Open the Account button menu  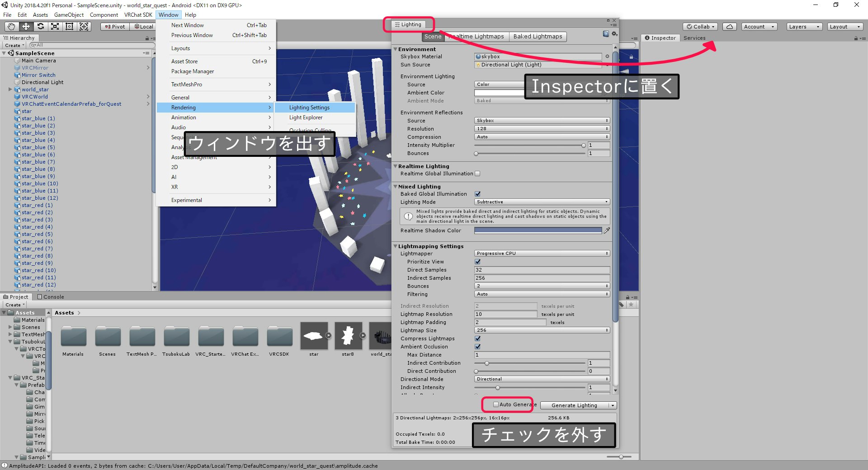pyautogui.click(x=759, y=27)
